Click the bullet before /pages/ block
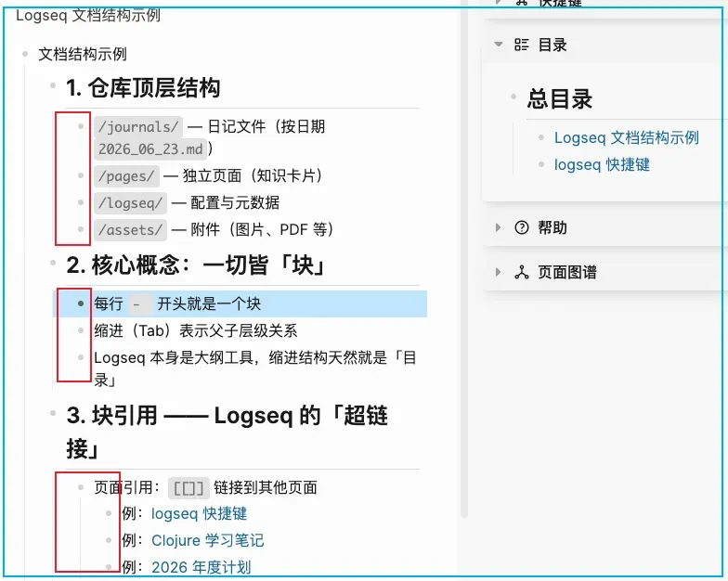Screen dimensions: 728x581 [x=81, y=175]
